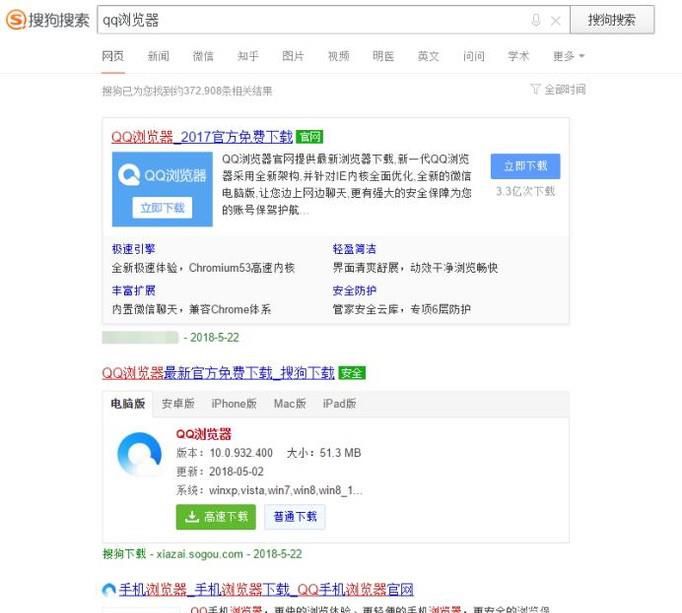682x613 pixels.
Task: Open QQ浏览器_2017官方免费下载 result link
Action: click(x=202, y=137)
